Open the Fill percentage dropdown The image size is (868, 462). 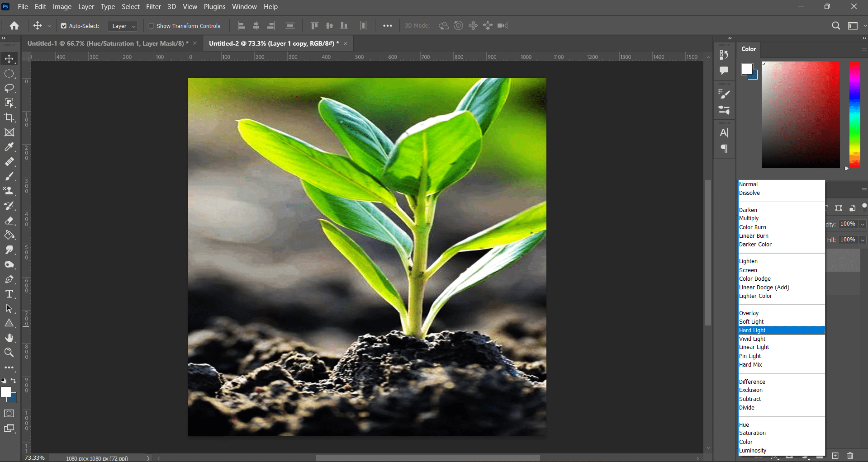coord(862,240)
